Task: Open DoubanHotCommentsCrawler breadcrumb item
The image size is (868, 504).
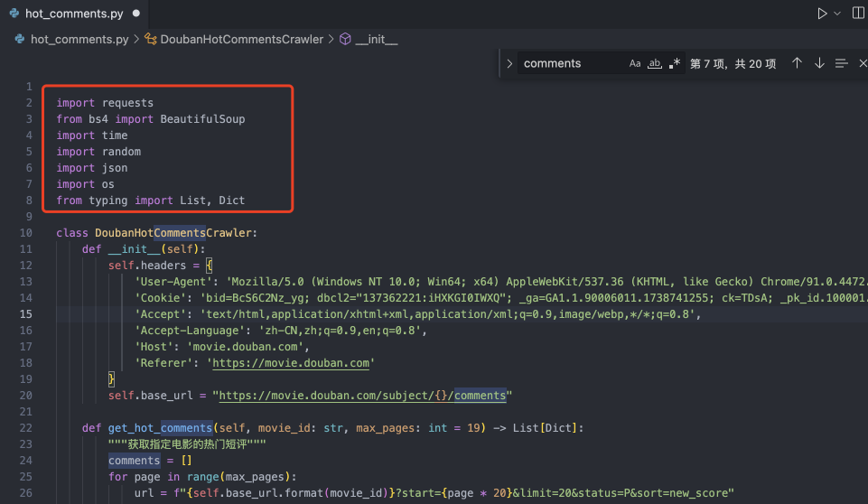Action: click(241, 39)
